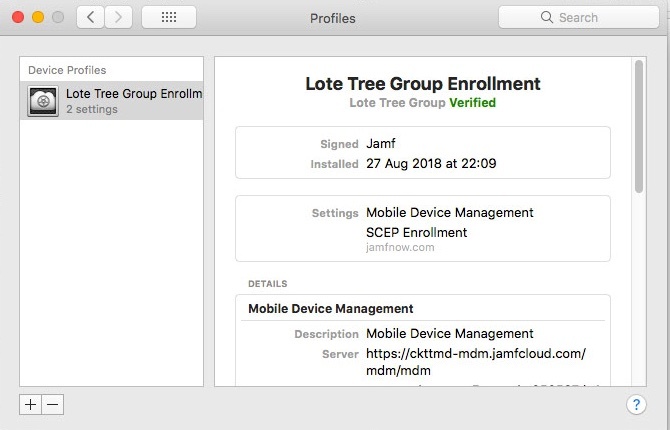Click the Installed label
Screen dimensions: 670x430
[334, 164]
